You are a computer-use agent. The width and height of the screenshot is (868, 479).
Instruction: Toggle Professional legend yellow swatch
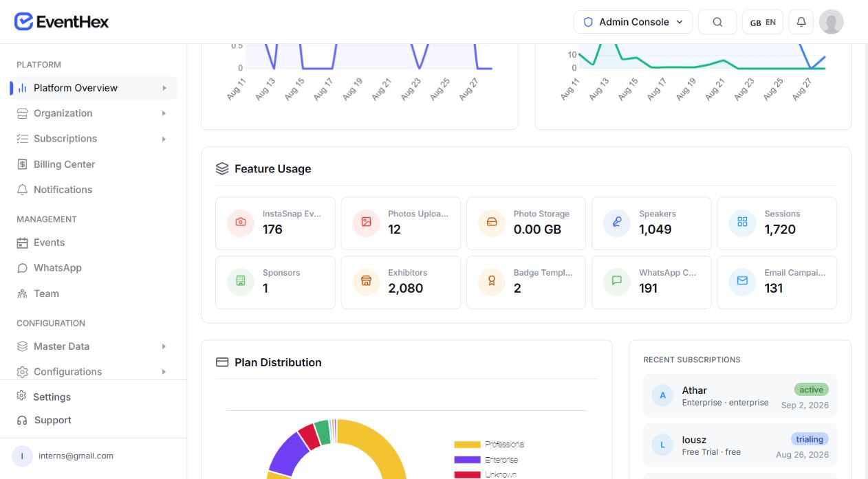(467, 445)
